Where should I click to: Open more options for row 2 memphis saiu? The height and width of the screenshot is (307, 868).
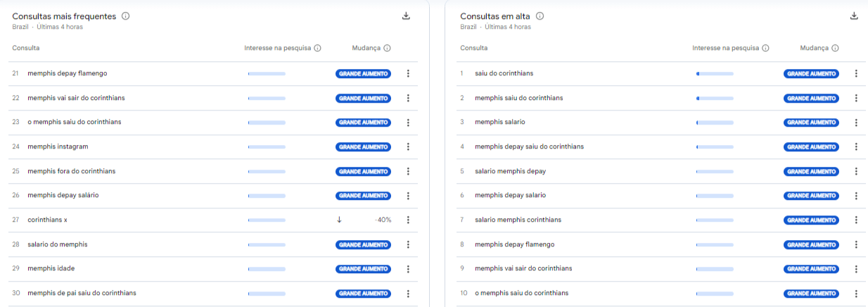pyautogui.click(x=856, y=98)
